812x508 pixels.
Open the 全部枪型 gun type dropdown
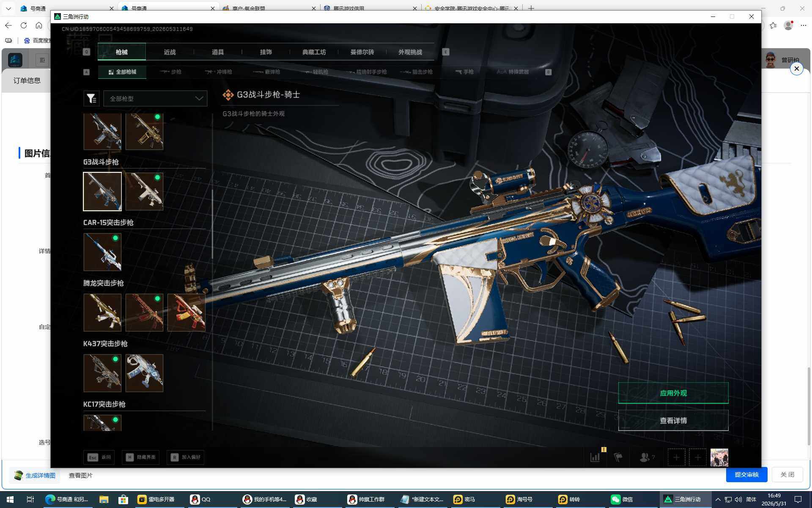pos(155,99)
